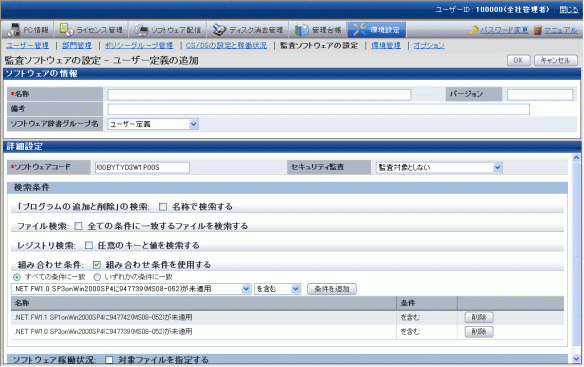Click the 名称 column header in conditions table
The width and height of the screenshot is (584, 367).
coord(204,303)
